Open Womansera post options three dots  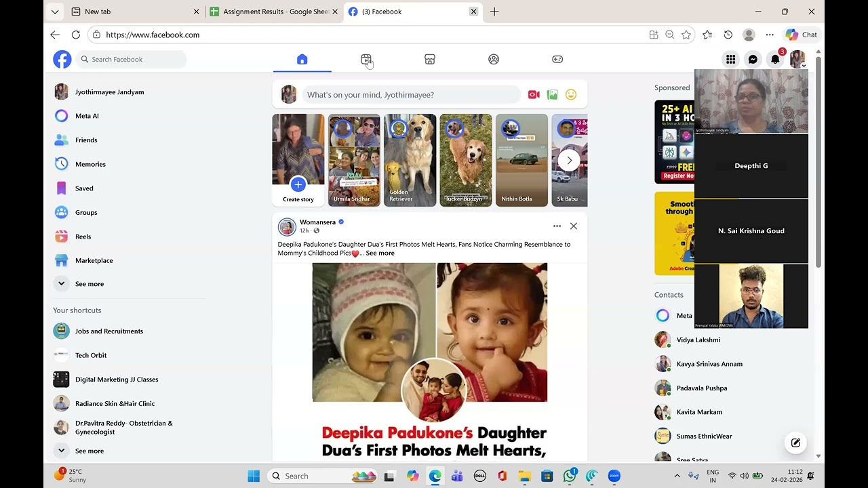[x=557, y=226]
